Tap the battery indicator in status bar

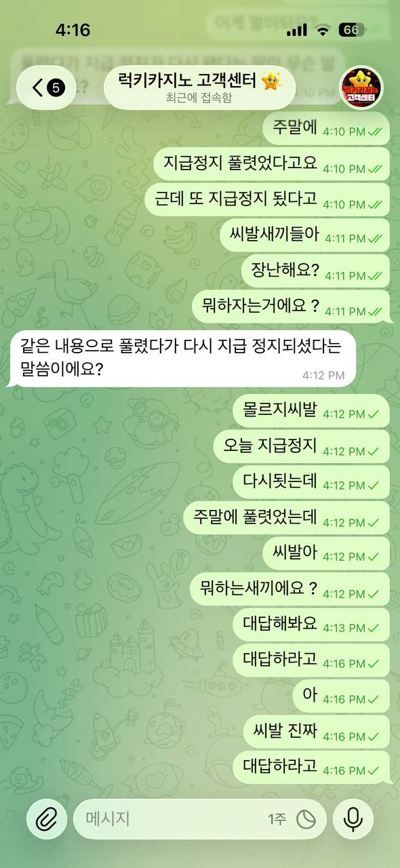352,30
